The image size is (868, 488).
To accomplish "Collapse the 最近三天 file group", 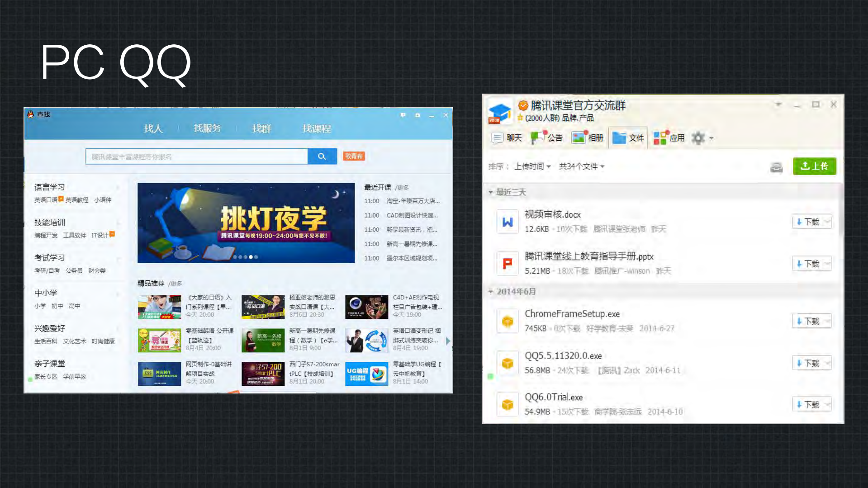I will pyautogui.click(x=491, y=192).
